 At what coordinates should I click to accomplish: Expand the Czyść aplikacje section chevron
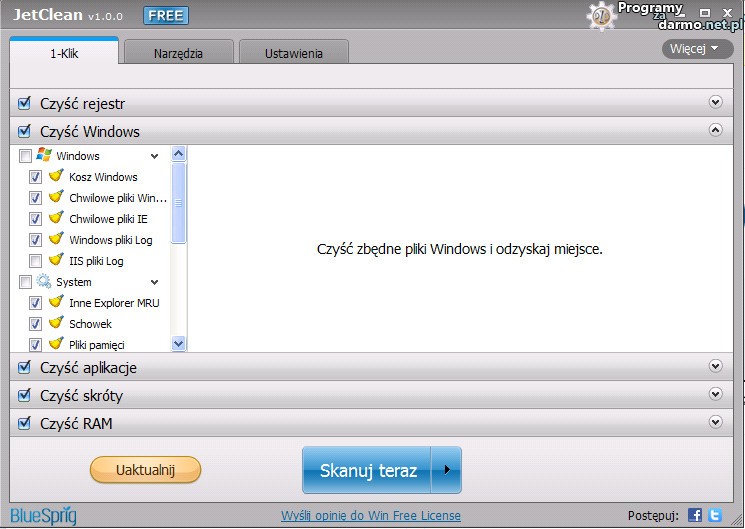click(x=715, y=367)
